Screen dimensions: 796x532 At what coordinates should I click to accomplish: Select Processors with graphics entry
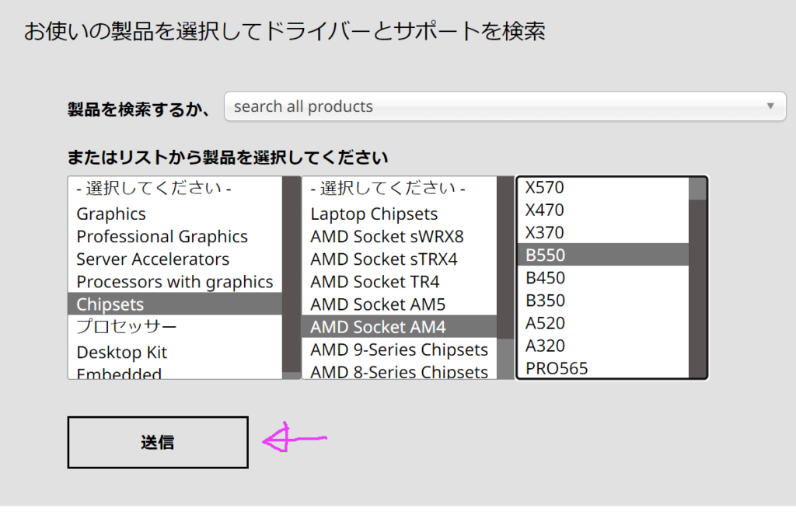click(175, 281)
